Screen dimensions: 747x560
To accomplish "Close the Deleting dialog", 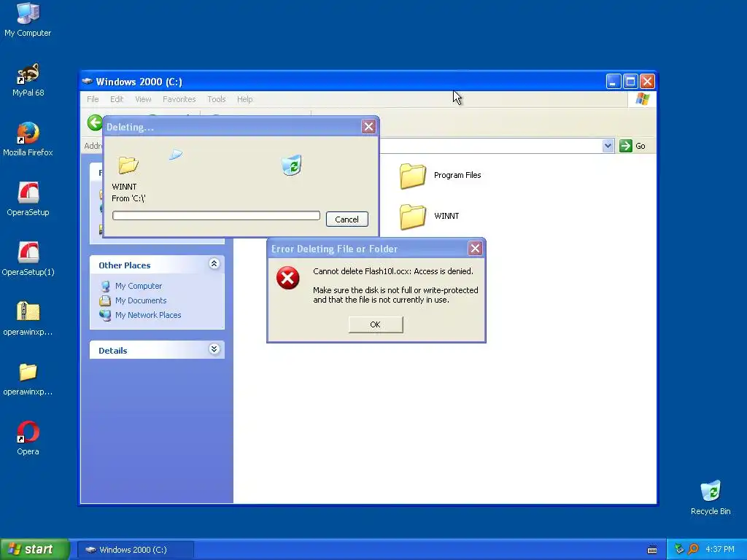I will (x=368, y=127).
